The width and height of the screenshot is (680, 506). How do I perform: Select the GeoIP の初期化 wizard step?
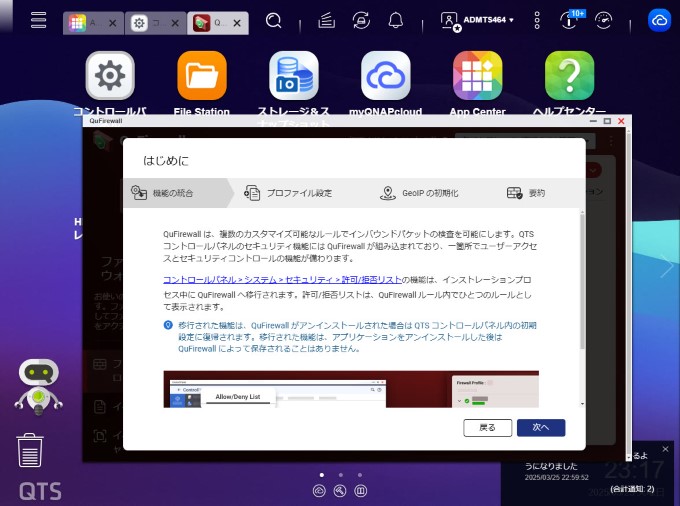click(x=419, y=193)
